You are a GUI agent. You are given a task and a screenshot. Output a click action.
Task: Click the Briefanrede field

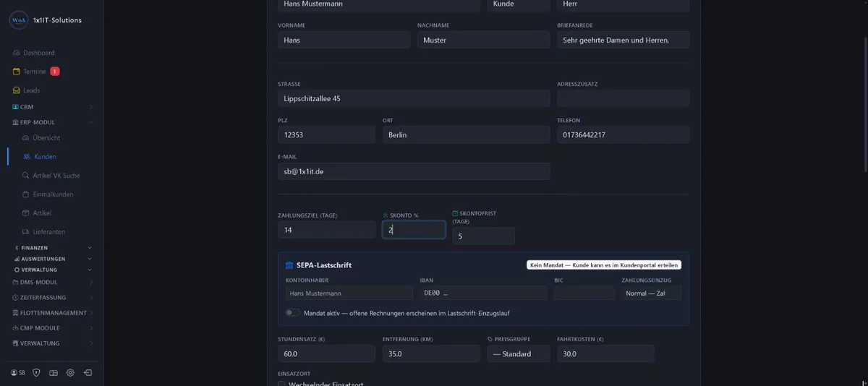click(623, 40)
